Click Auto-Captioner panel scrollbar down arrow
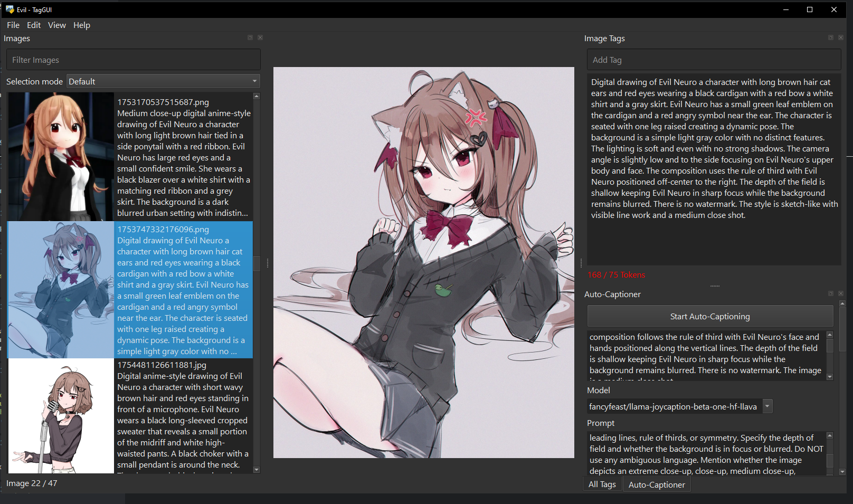The image size is (853, 504). pyautogui.click(x=842, y=472)
